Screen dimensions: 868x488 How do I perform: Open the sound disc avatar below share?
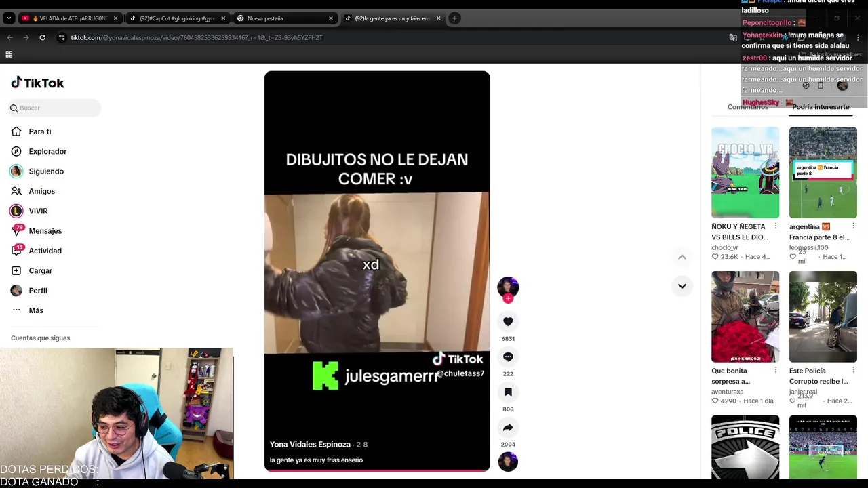[508, 462]
